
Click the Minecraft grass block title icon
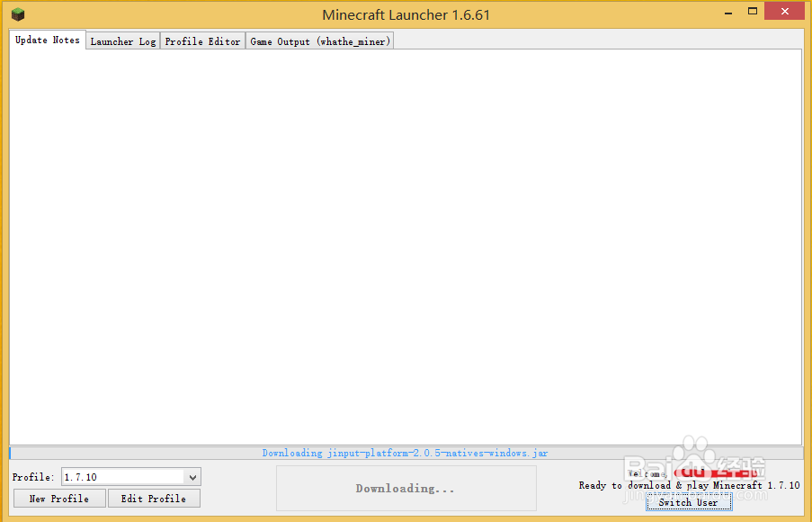point(18,14)
